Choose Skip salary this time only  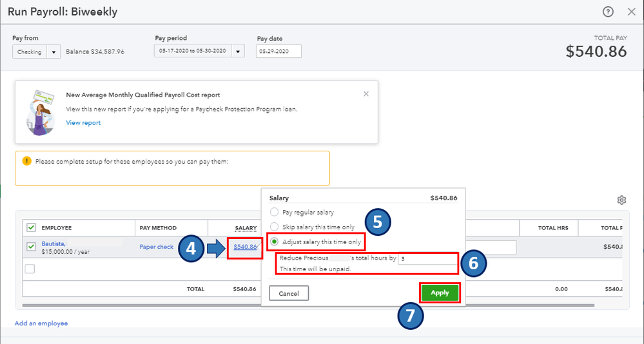[x=275, y=227]
